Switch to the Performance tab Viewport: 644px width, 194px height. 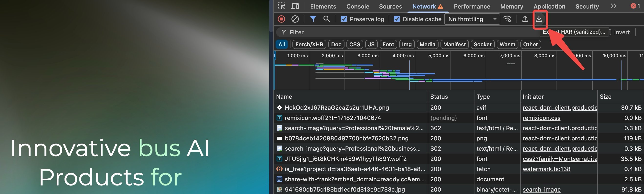coord(472,7)
